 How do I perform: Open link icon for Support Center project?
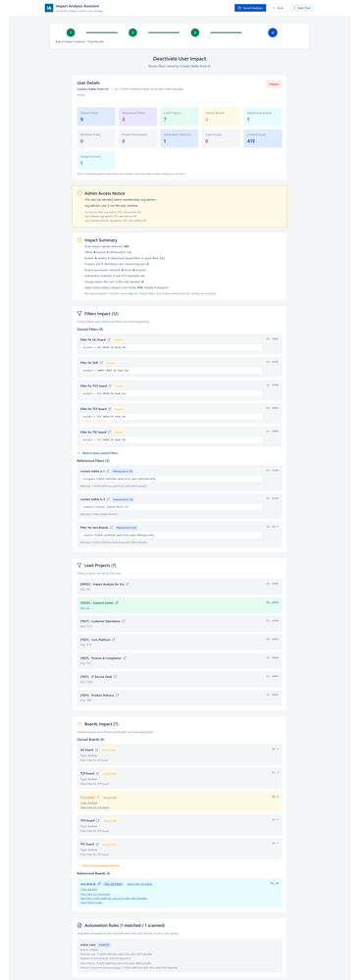[117, 602]
